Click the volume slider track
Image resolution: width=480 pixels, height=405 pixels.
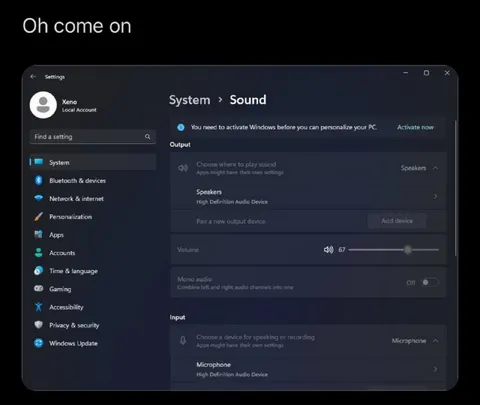pyautogui.click(x=394, y=250)
